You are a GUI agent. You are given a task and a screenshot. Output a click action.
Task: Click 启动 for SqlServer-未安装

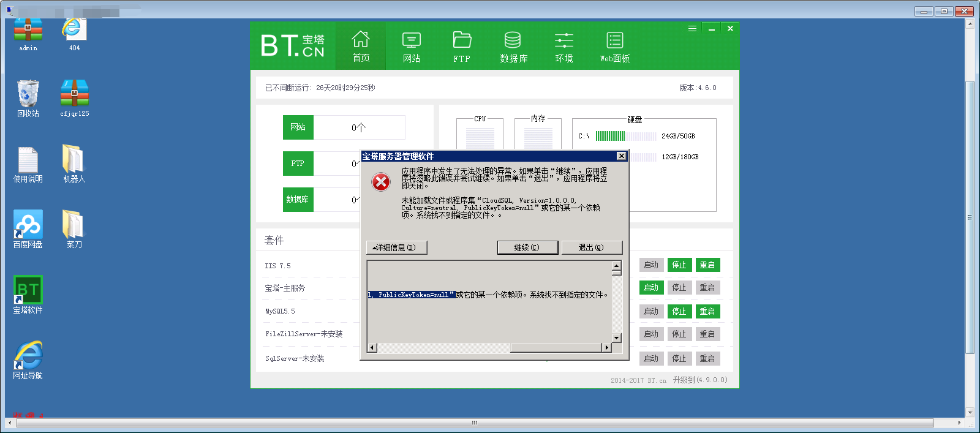click(x=651, y=359)
